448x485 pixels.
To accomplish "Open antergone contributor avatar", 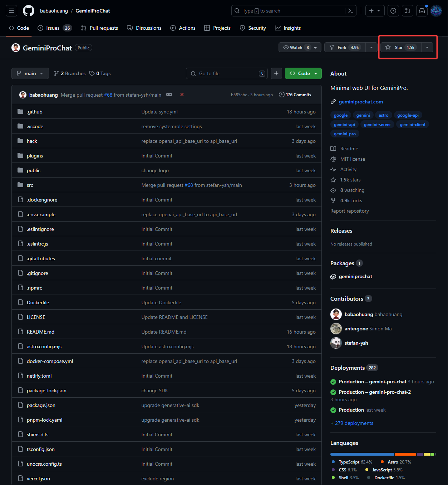I will pyautogui.click(x=336, y=329).
